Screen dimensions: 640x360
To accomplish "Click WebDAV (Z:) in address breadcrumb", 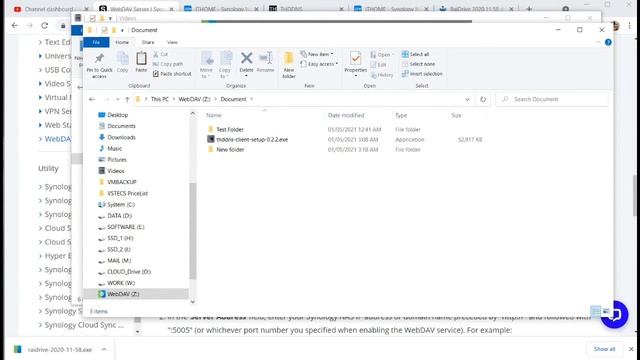I will pyautogui.click(x=194, y=99).
